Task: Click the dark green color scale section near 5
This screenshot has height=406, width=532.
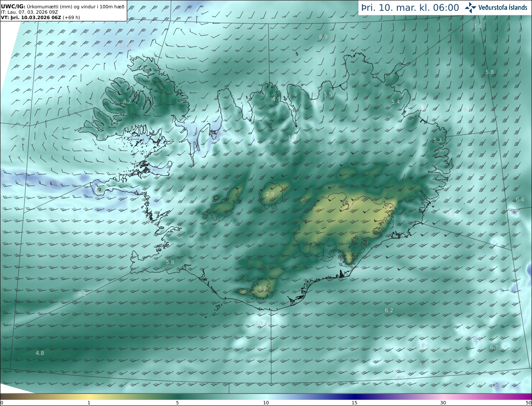Action: [x=177, y=397]
